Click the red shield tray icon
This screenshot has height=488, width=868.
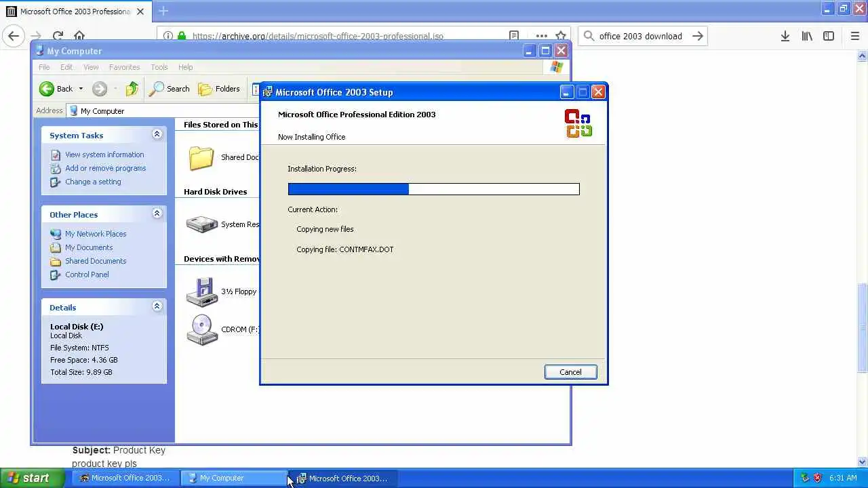click(817, 478)
